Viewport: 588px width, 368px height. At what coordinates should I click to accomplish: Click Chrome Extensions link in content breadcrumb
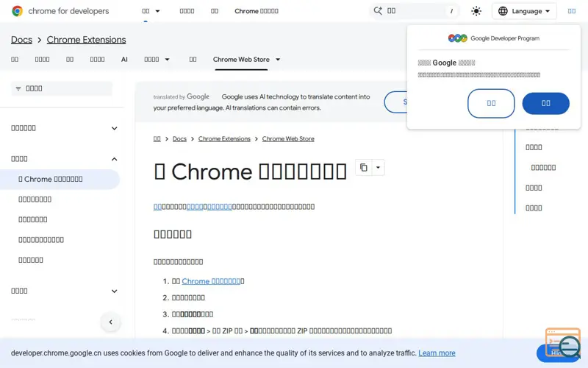pyautogui.click(x=224, y=139)
